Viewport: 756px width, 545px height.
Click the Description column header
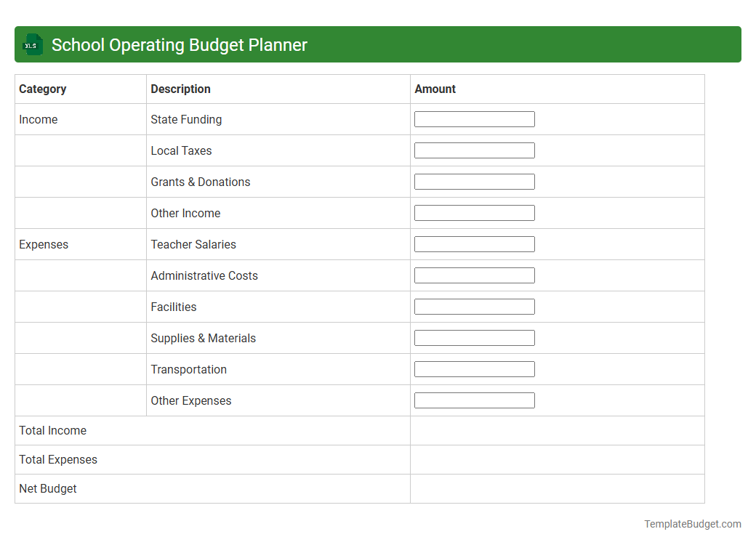[x=180, y=89]
